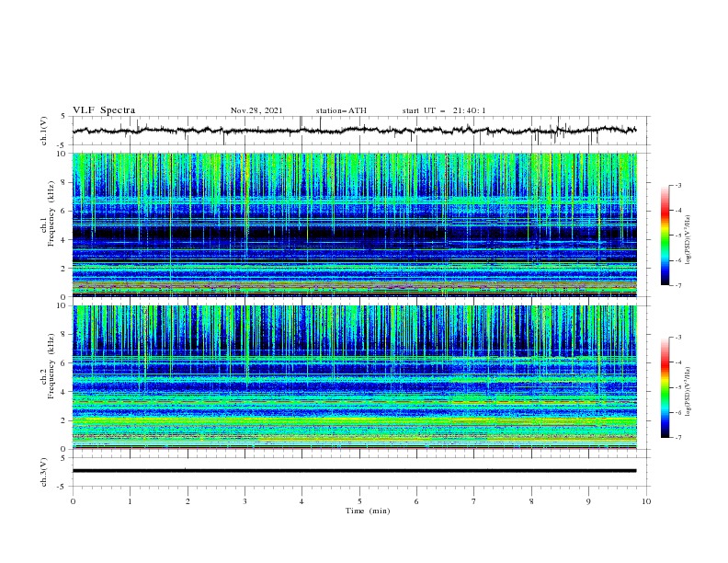Viewport: 728px width, 563px height.
Task: Click the ch.1 waveform trace panel
Action: 361,131
